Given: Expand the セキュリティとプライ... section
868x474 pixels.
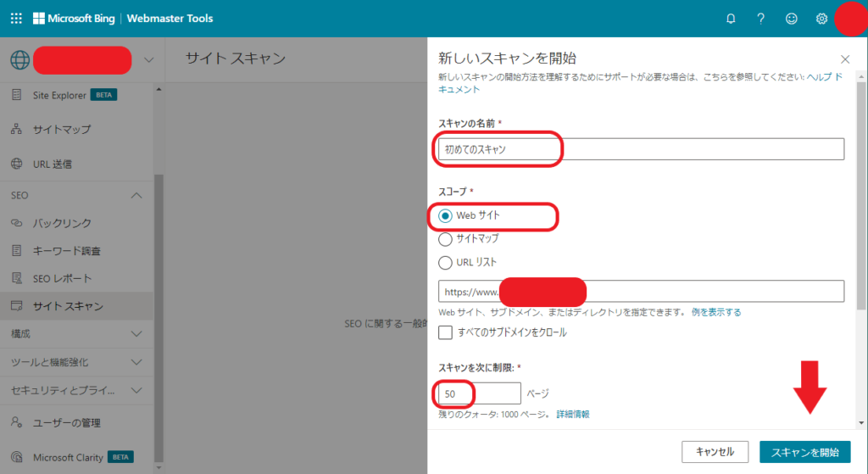Looking at the screenshot, I should pos(136,390).
